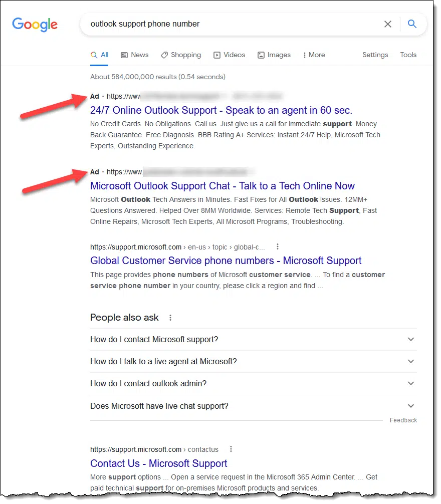441x504 pixels.
Task: Open search Settings
Action: click(375, 55)
